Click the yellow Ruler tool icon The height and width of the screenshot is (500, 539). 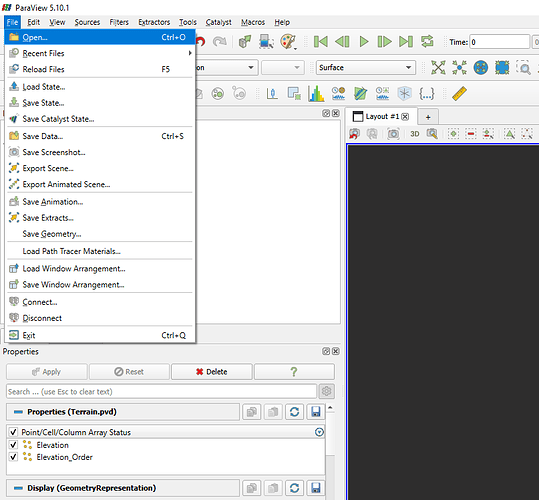tap(459, 93)
